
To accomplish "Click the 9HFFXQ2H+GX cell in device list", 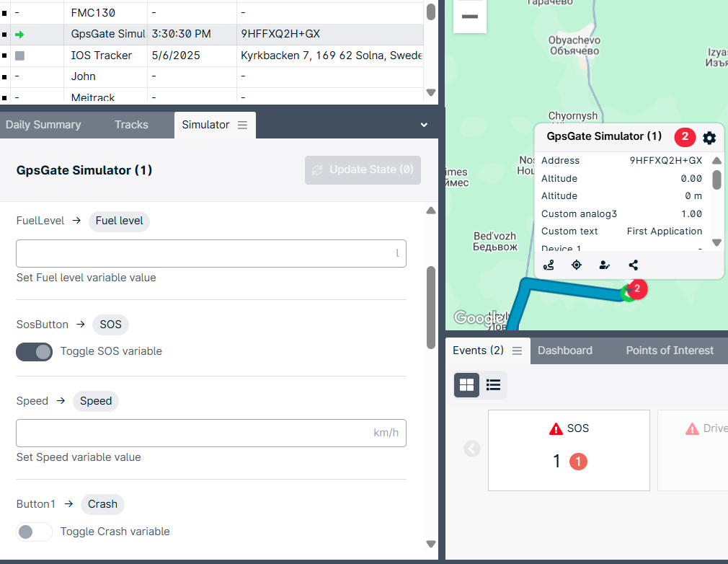I will click(x=280, y=34).
